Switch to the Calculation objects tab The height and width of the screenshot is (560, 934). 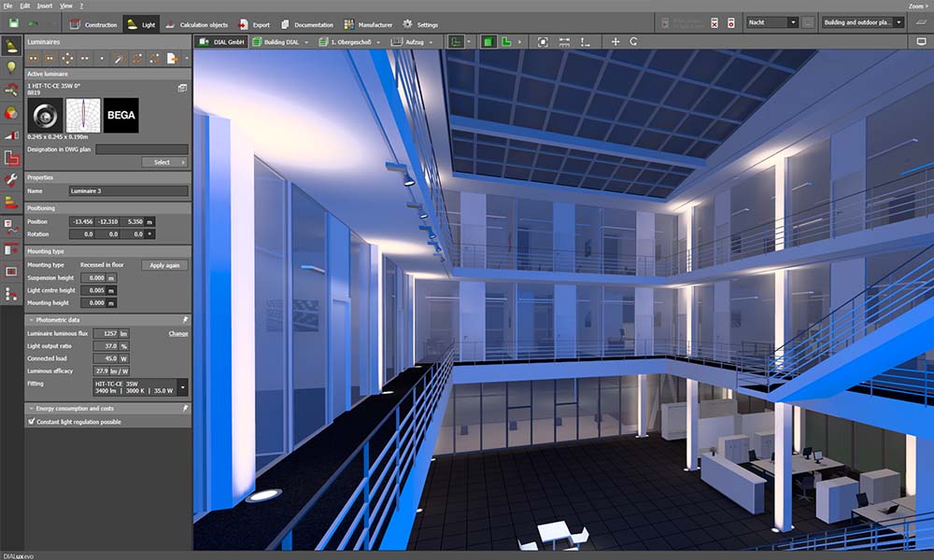197,24
